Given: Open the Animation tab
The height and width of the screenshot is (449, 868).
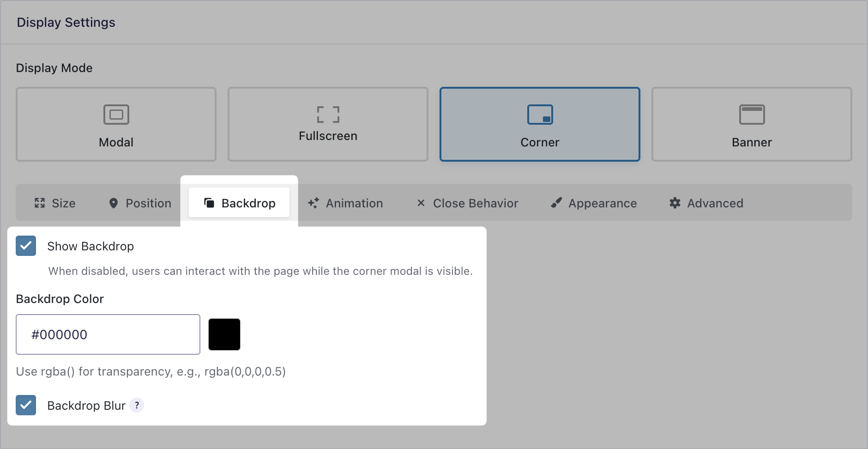Looking at the screenshot, I should point(345,203).
